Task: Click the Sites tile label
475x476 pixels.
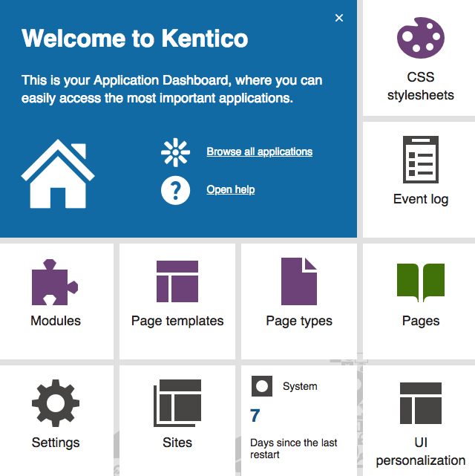Action: pos(177,443)
